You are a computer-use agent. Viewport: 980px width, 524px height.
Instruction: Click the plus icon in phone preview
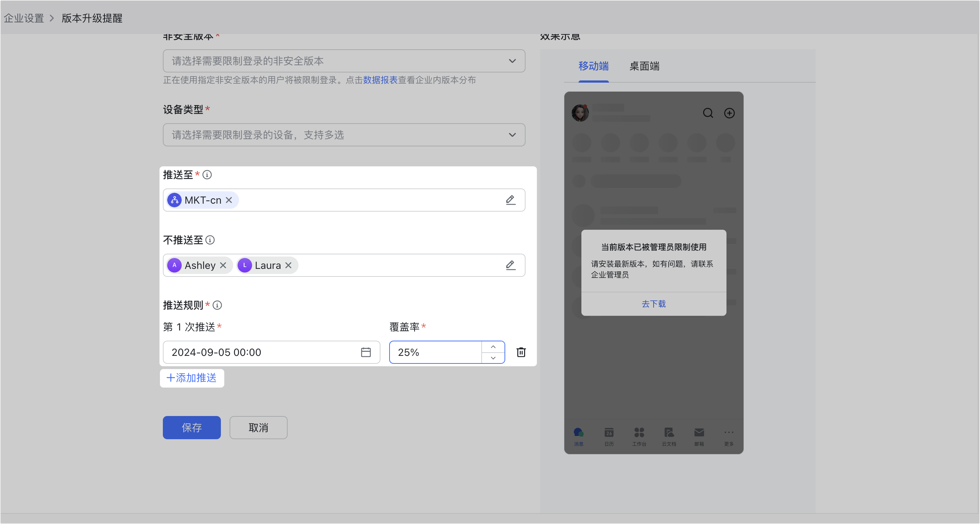point(729,113)
